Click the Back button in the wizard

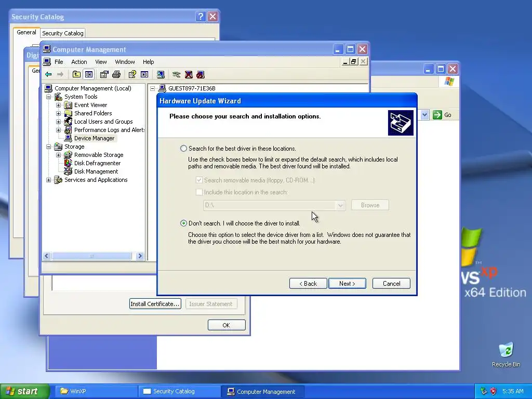[x=308, y=283]
